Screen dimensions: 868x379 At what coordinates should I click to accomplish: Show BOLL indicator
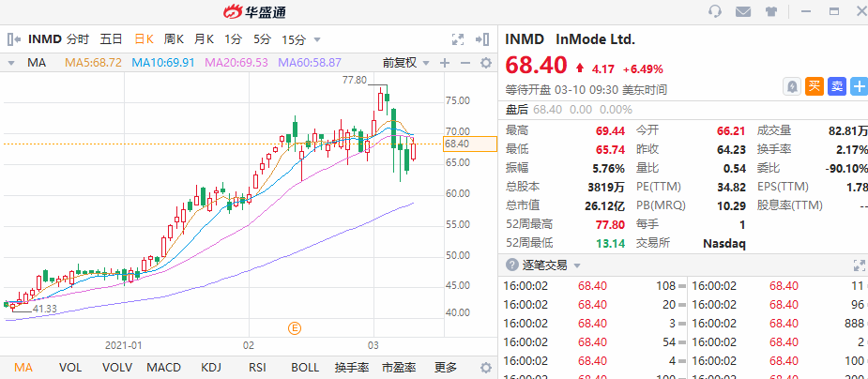[x=305, y=368]
